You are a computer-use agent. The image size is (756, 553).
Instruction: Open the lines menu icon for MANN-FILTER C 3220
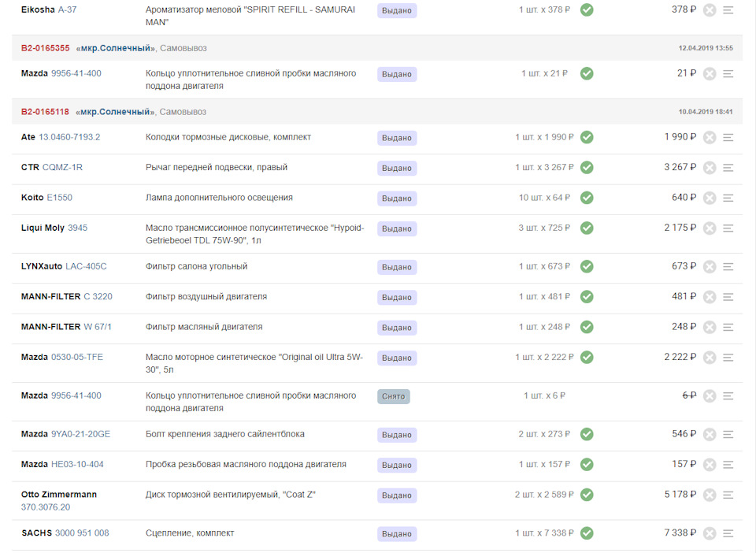tap(728, 297)
